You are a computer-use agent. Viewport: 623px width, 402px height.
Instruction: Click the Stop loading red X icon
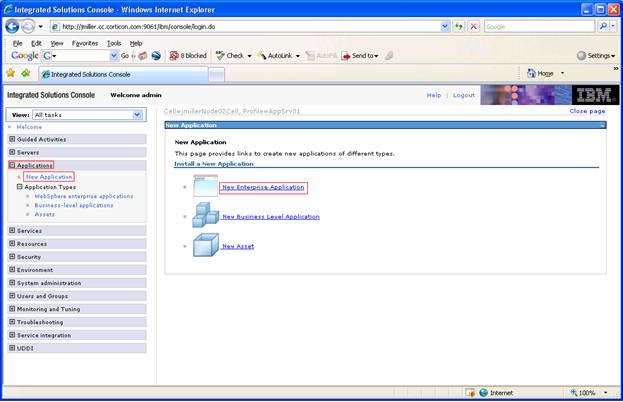(473, 26)
